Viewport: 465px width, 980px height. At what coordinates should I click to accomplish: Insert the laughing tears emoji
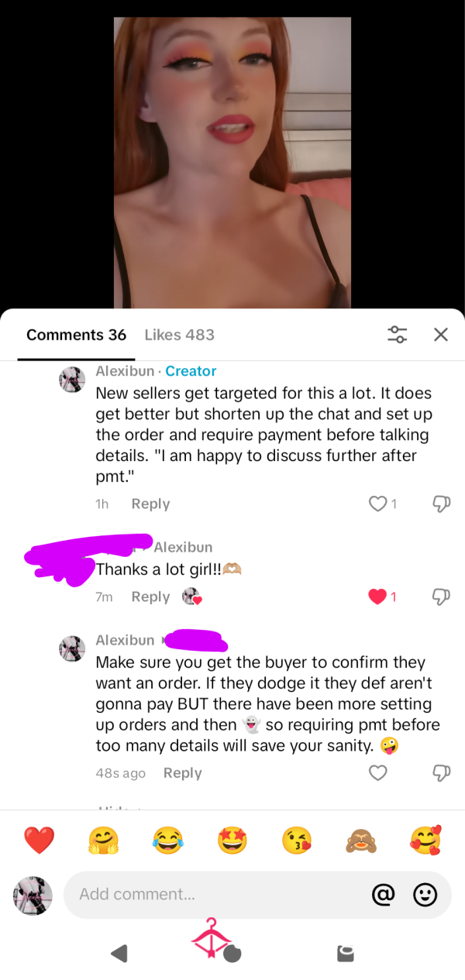coord(167,841)
